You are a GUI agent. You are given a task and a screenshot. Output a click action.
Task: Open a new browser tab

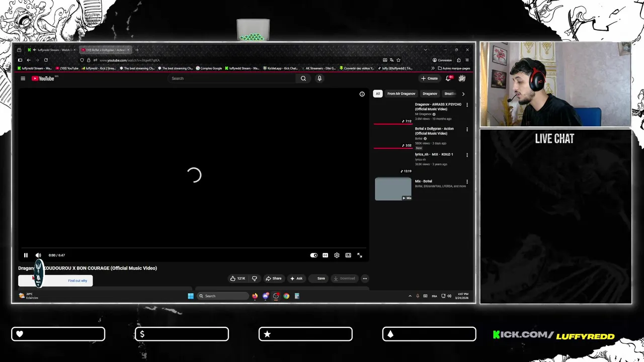pyautogui.click(x=137, y=50)
